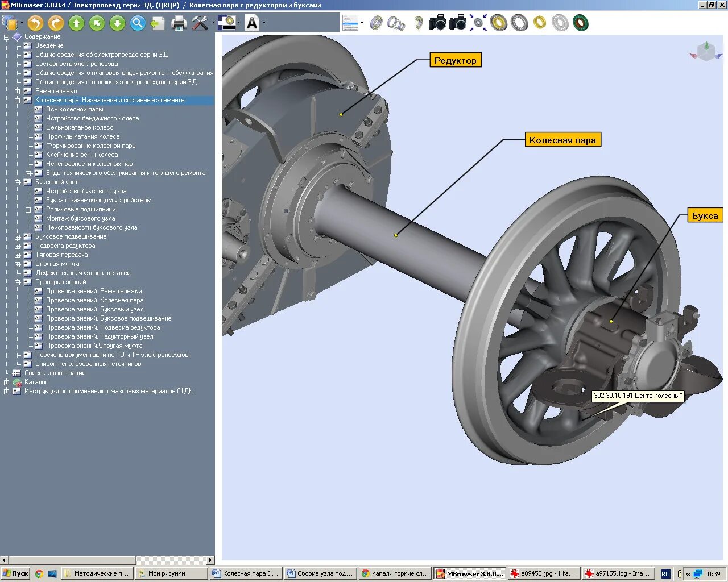Open Дефектоскопия узлов и деталей topic
The image size is (728, 582).
tap(82, 273)
